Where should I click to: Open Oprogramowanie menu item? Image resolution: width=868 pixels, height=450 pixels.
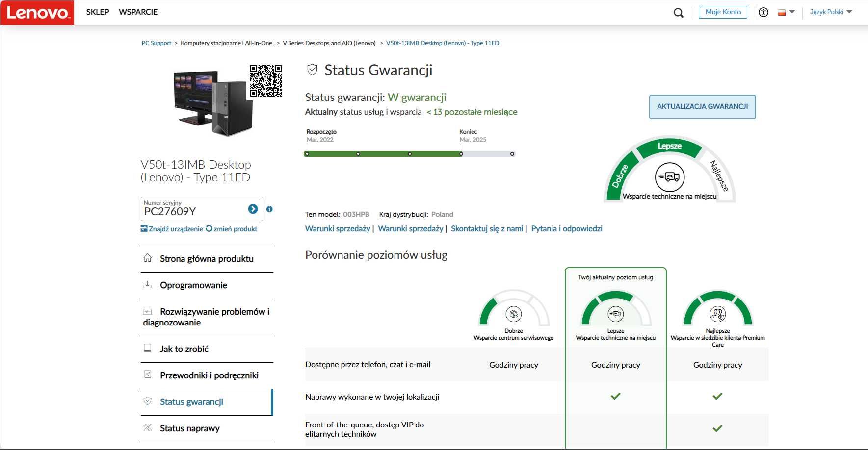coord(207,285)
